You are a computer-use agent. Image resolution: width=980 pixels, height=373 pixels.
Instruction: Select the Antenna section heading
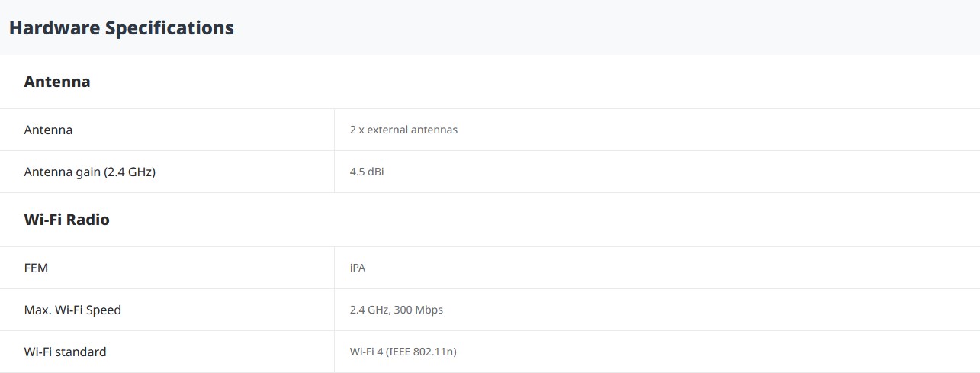pyautogui.click(x=57, y=82)
